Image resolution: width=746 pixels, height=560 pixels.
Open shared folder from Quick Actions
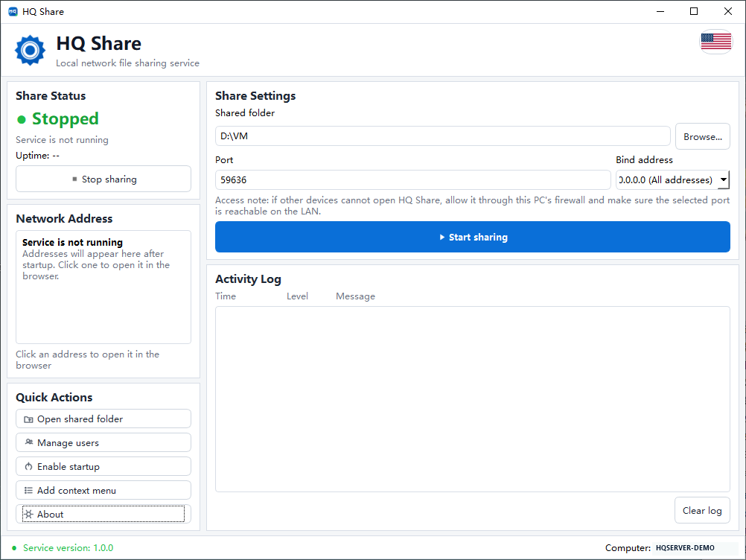103,419
